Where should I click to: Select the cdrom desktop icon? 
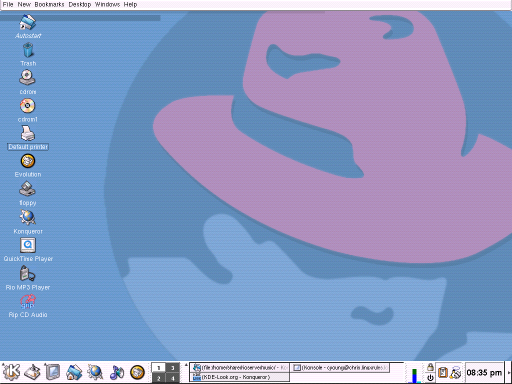pos(27,78)
